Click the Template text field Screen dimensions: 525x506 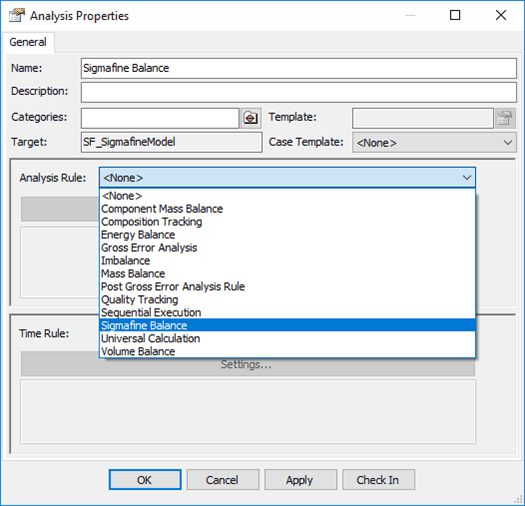pos(423,118)
